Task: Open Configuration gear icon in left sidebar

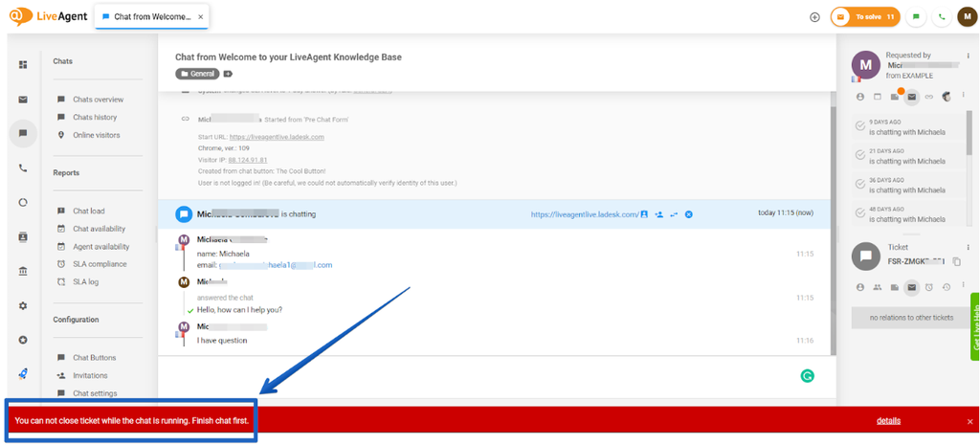Action: click(23, 305)
